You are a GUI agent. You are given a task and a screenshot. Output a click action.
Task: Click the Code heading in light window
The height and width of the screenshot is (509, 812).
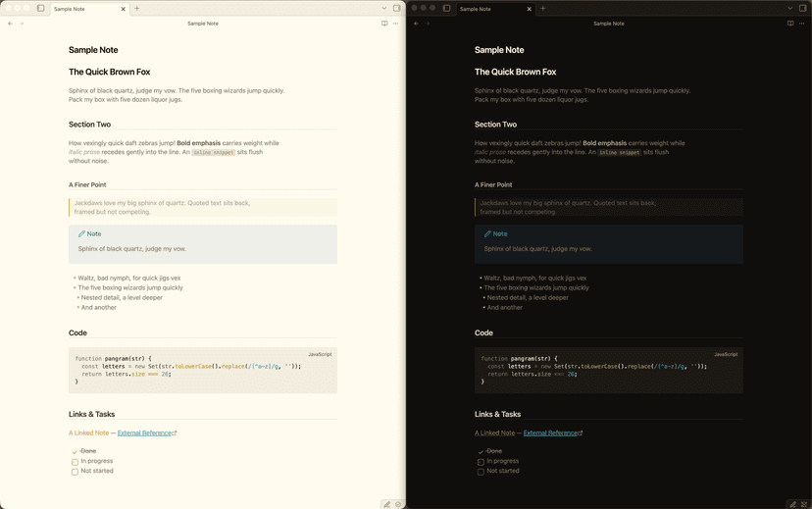77,332
